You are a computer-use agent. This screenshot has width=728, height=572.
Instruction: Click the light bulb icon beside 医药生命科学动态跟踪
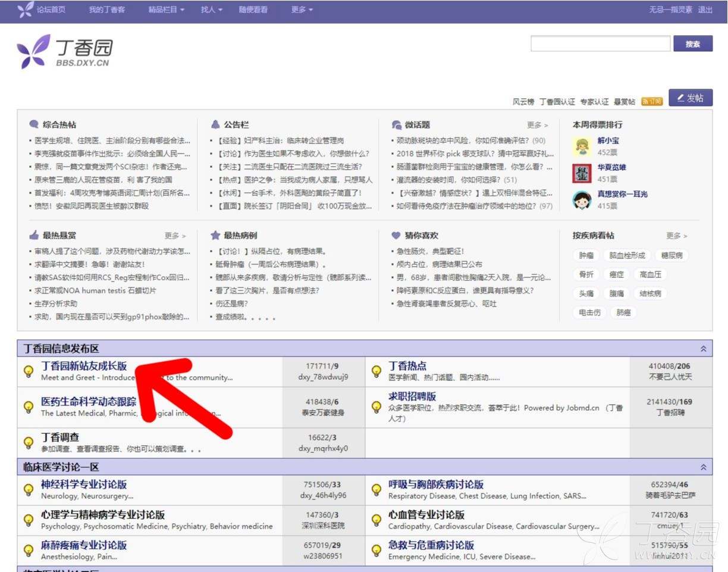click(x=28, y=407)
